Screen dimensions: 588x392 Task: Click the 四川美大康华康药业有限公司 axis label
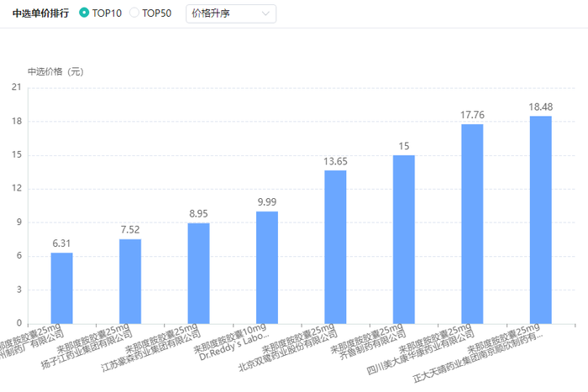(x=420, y=351)
